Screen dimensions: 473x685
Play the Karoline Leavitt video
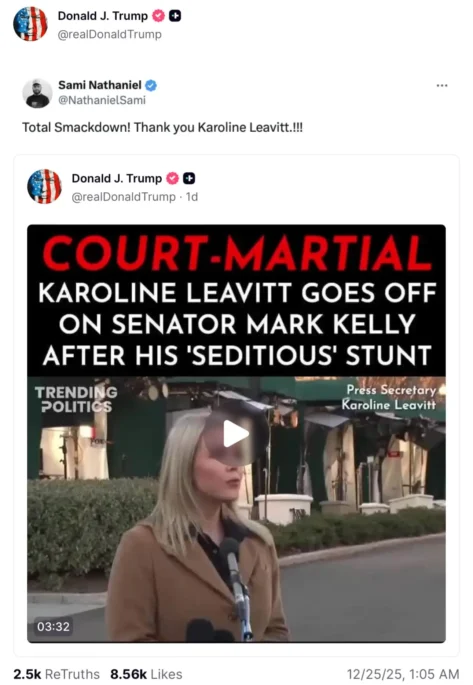click(236, 434)
